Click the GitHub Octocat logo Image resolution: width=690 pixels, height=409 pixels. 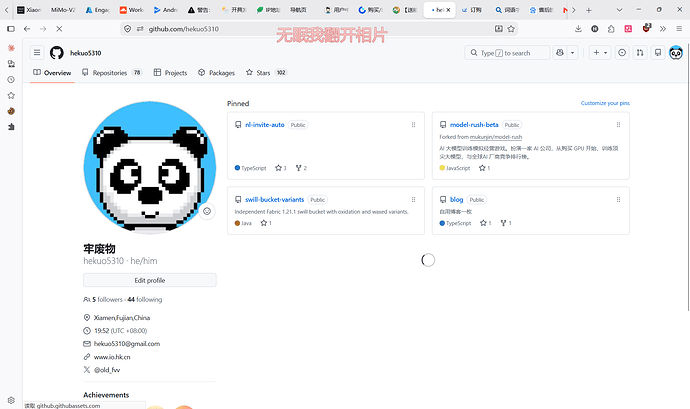coord(56,53)
